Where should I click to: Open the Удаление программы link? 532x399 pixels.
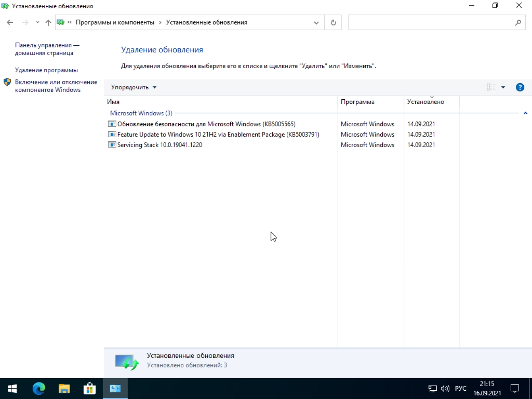[x=47, y=70]
